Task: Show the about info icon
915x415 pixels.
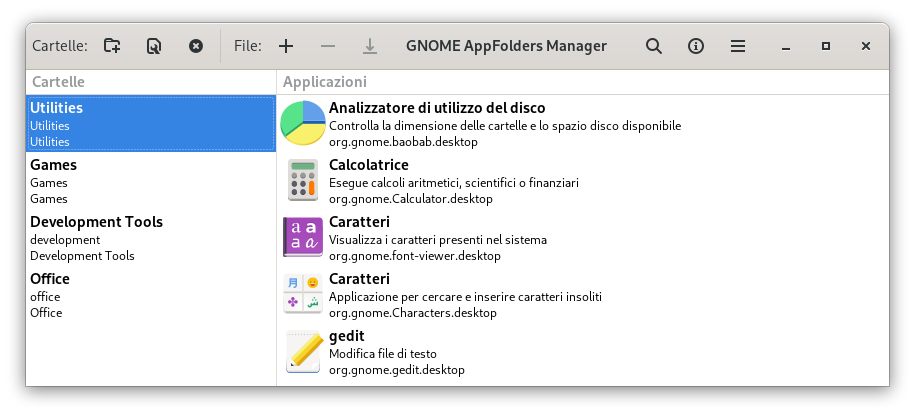Action: click(x=696, y=46)
